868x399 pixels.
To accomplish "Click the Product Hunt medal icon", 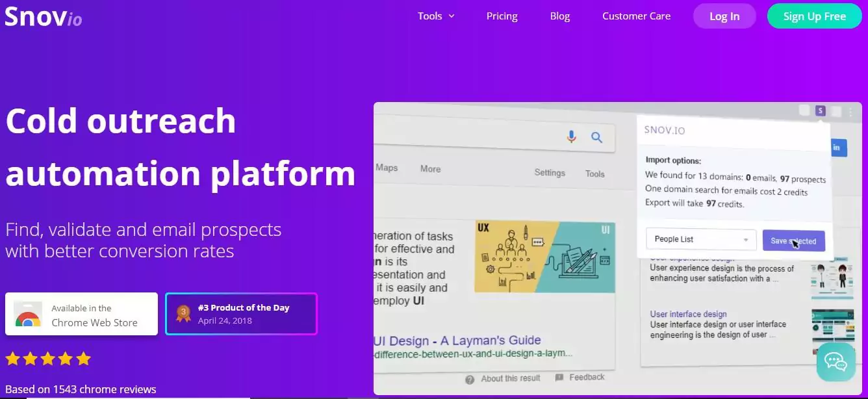I will point(183,314).
